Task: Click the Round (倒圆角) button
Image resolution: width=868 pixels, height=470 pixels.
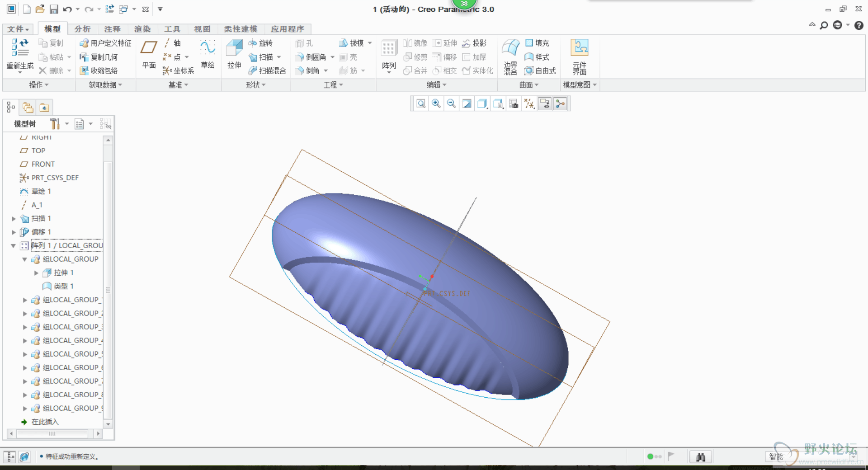Action: 311,57
